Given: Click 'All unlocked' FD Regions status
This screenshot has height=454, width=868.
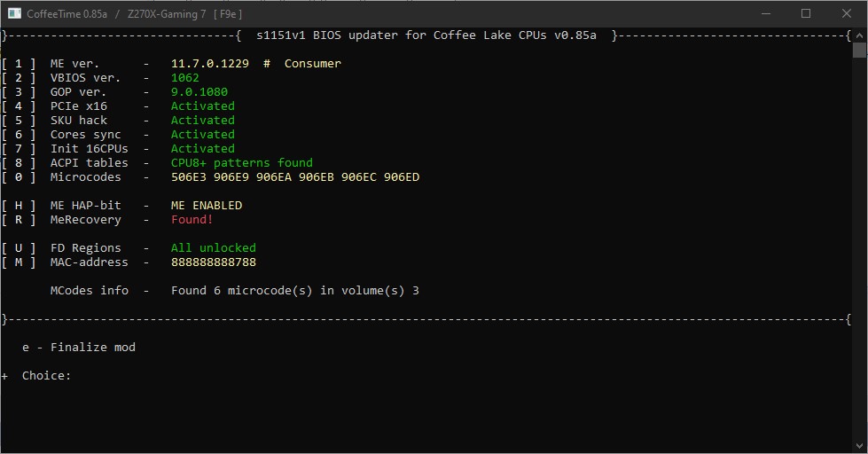Looking at the screenshot, I should pos(214,248).
